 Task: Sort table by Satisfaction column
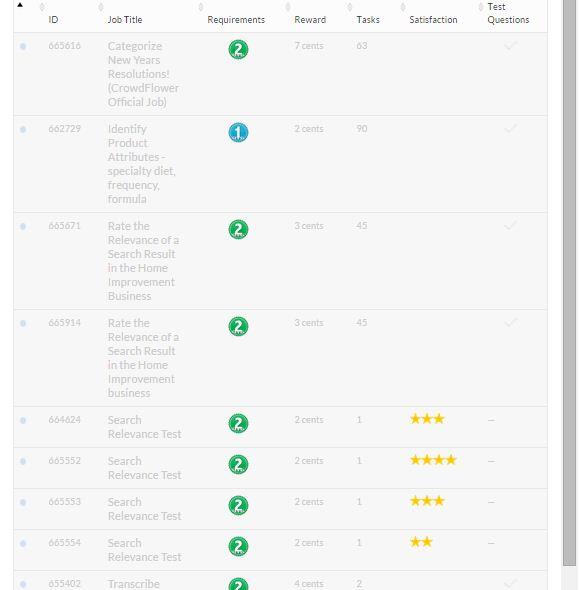tap(433, 20)
